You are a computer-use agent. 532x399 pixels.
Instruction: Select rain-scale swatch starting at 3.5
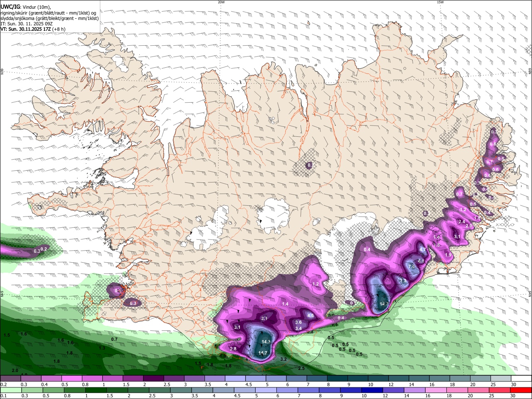coord(202,390)
